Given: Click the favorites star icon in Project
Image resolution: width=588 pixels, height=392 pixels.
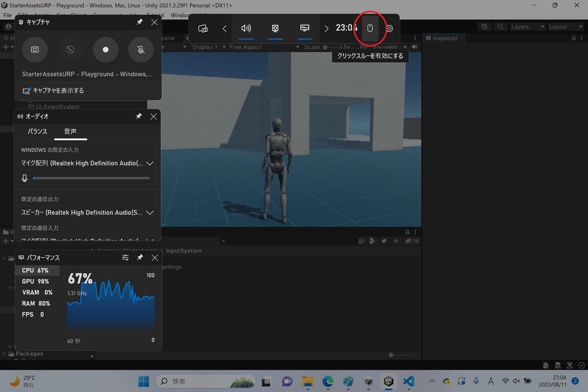Looking at the screenshot, I should (x=396, y=241).
